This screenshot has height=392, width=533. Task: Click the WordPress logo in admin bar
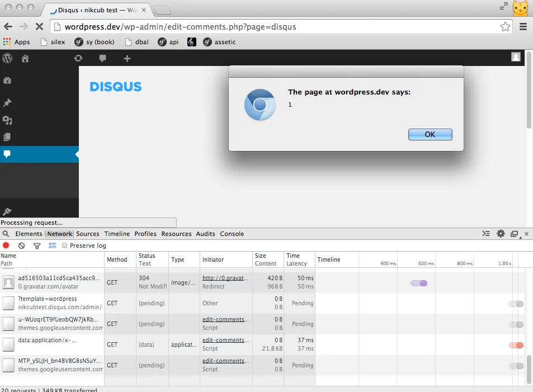click(8, 59)
